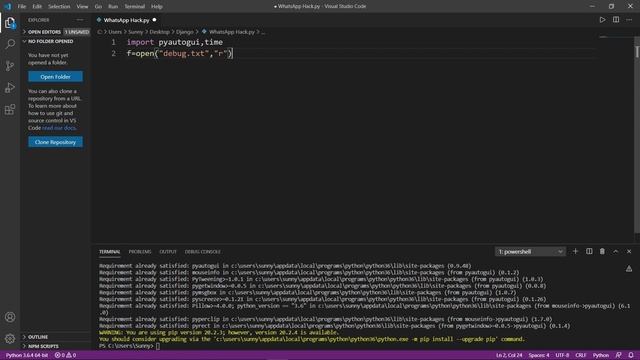Open the Extensions view icon
Screen dimensions: 640x360
(10, 109)
